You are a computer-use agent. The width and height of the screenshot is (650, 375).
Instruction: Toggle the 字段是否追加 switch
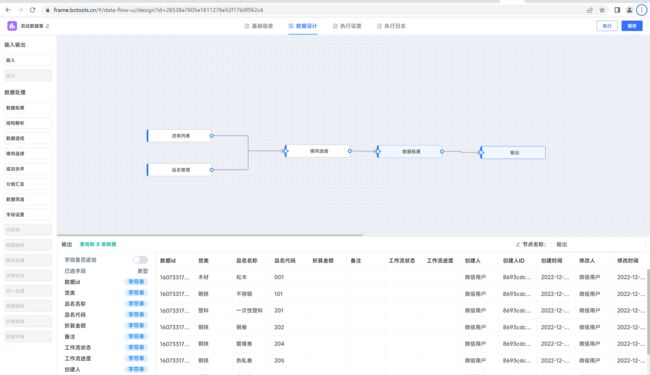[140, 260]
